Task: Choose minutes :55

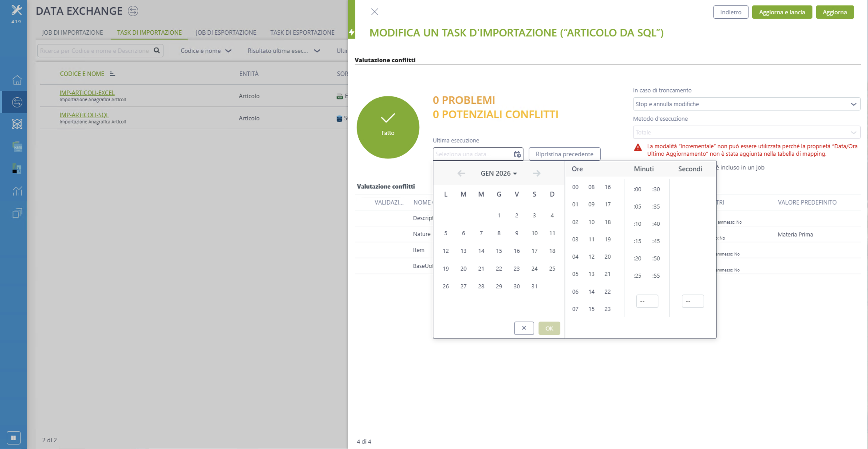Action: tap(656, 276)
